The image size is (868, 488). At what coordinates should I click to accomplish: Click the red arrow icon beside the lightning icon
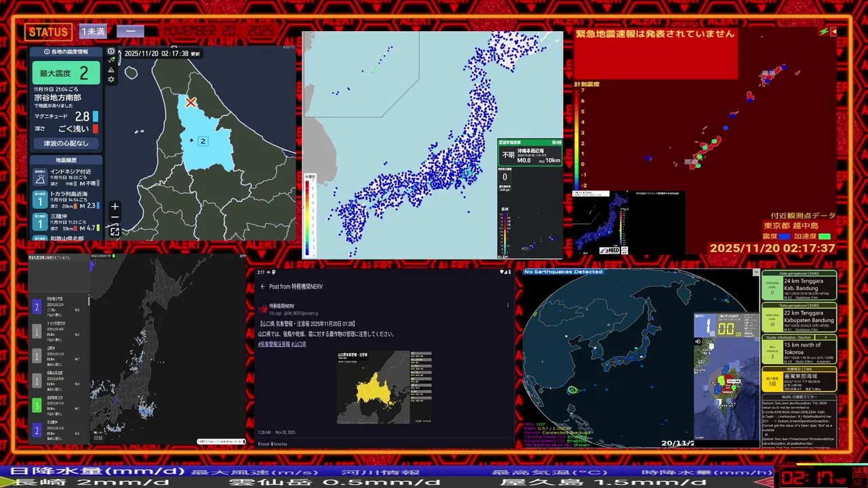834,31
